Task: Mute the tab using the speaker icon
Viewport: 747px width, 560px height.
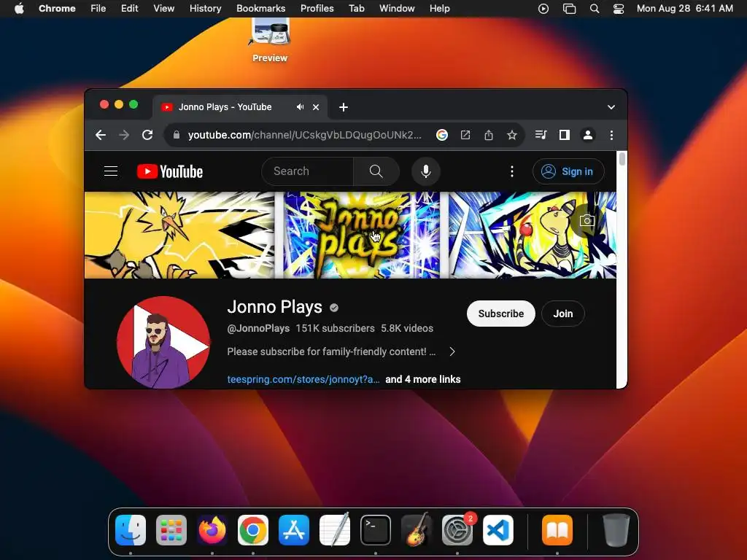Action: [x=300, y=107]
